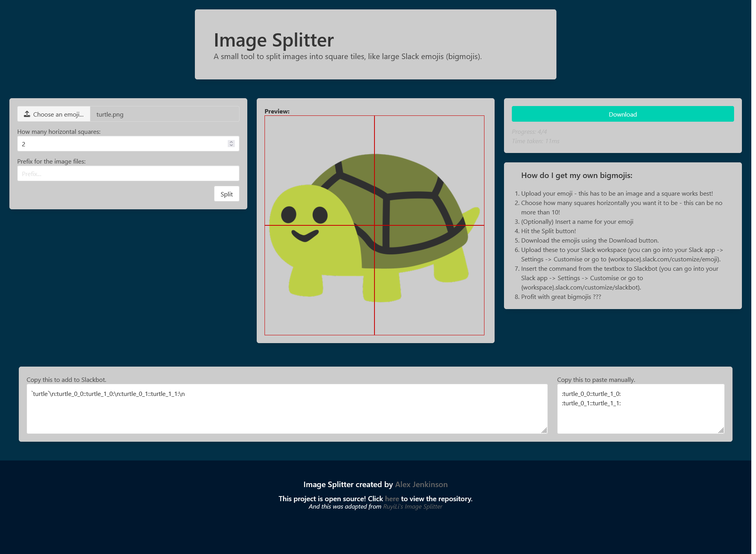756x554 pixels.
Task: Increase horizontal squares using the stepper up arrow
Action: point(232,142)
